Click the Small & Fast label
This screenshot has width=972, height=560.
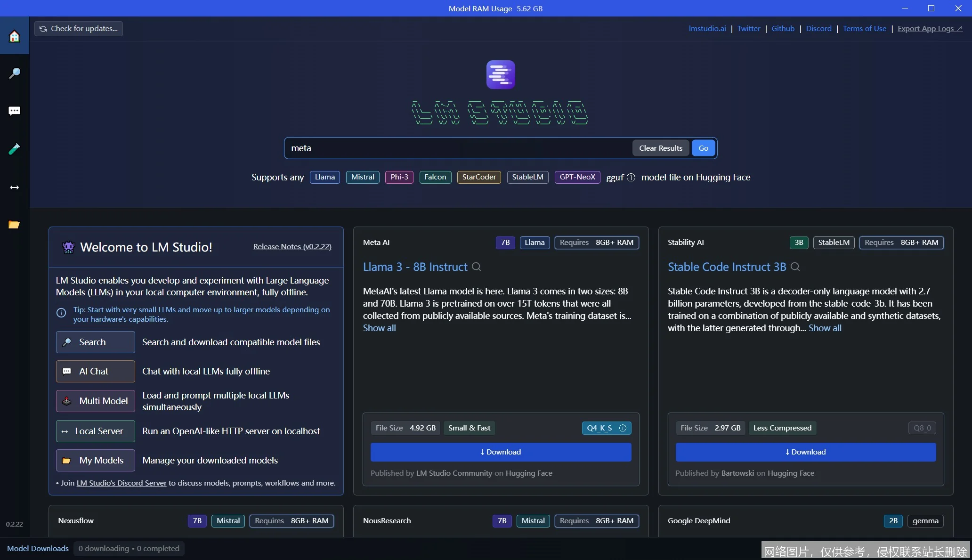pos(470,428)
